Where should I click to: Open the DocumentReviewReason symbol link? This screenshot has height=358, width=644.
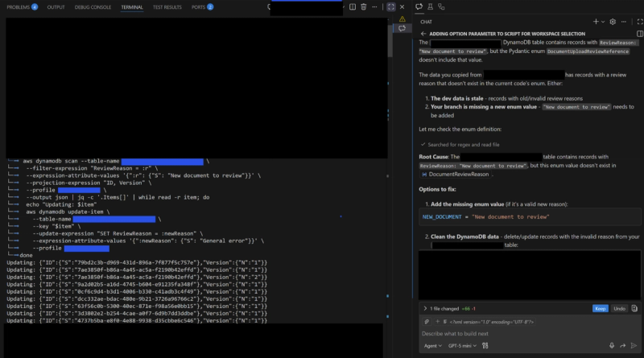pyautogui.click(x=455, y=175)
